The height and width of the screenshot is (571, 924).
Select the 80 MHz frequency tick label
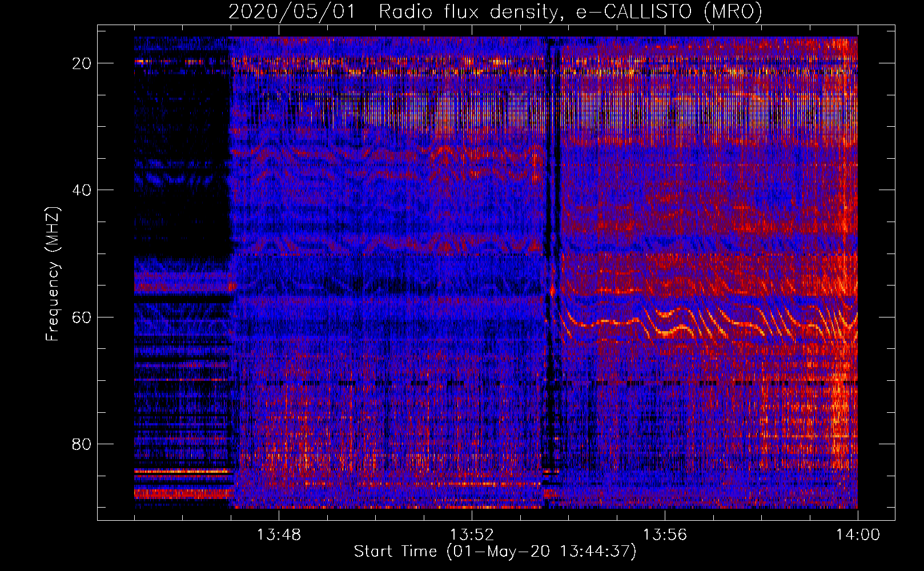point(82,444)
